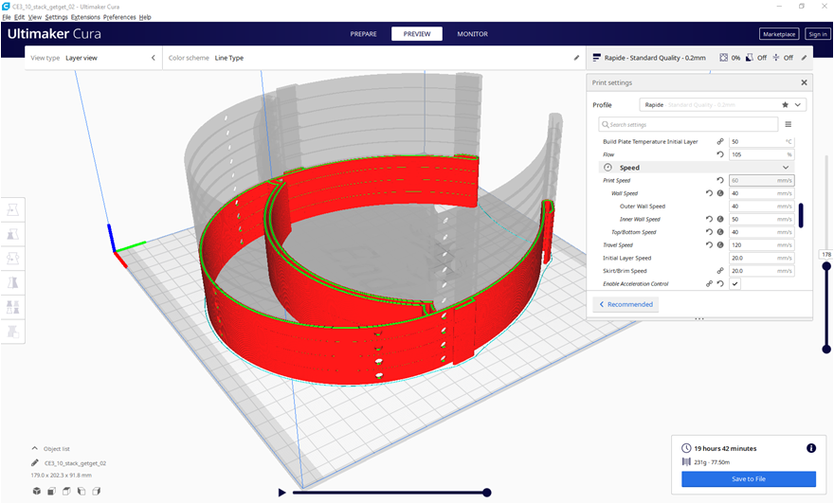Toggle Enable Acceleration Control checkbox
The height and width of the screenshot is (504, 834).
[x=735, y=283]
